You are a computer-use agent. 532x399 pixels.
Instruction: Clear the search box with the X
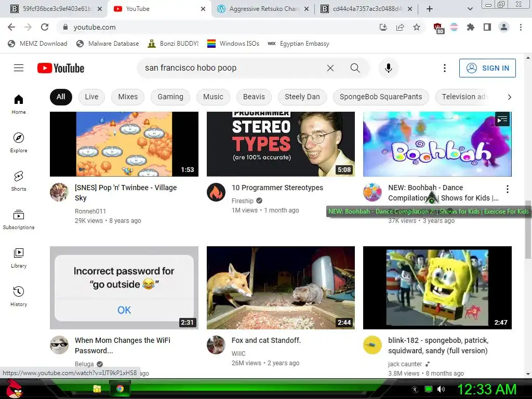[x=330, y=68]
